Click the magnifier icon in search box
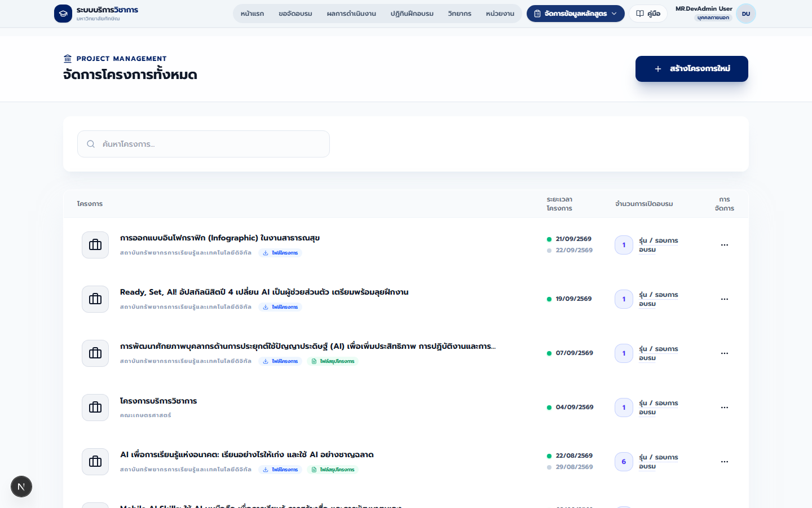812x508 pixels. [91, 144]
